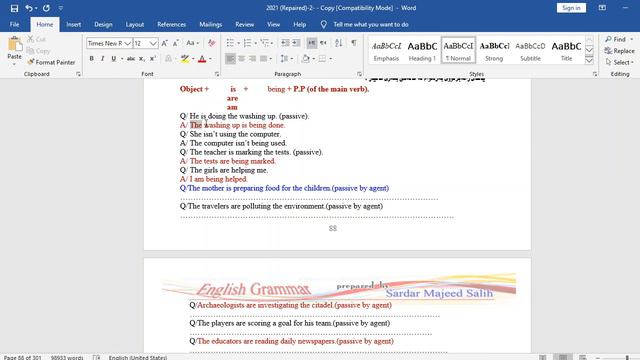Increase paragraph indent

pos(296,43)
